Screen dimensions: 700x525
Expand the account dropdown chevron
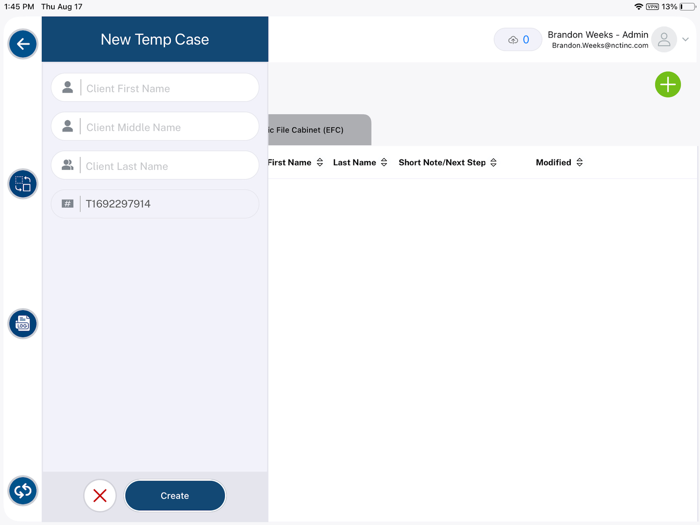[x=685, y=40]
